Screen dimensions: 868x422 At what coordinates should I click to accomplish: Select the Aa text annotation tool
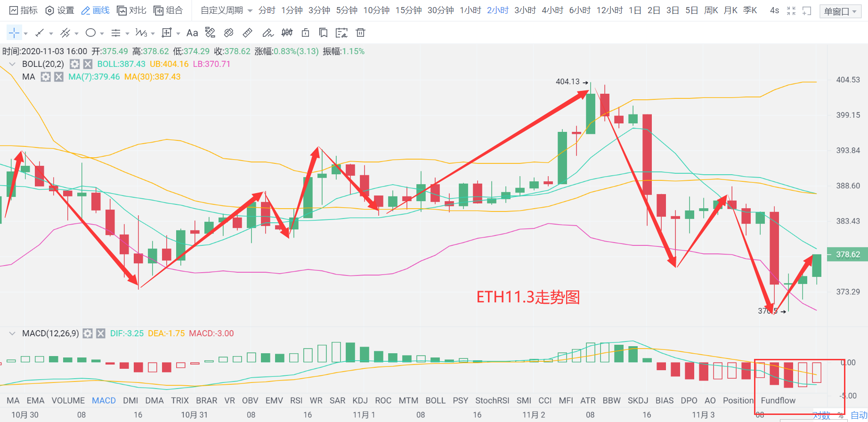click(192, 33)
